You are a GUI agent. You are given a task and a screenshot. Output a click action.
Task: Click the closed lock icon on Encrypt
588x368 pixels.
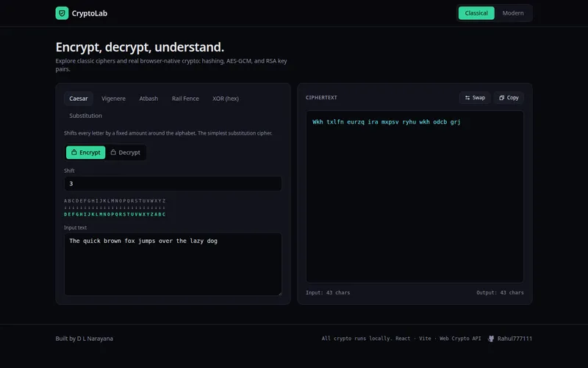pyautogui.click(x=74, y=152)
